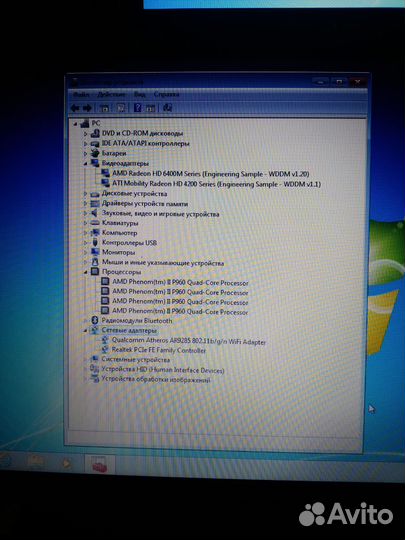Click the Системные устройства label
This screenshot has height=540, width=405.
pyautogui.click(x=136, y=360)
